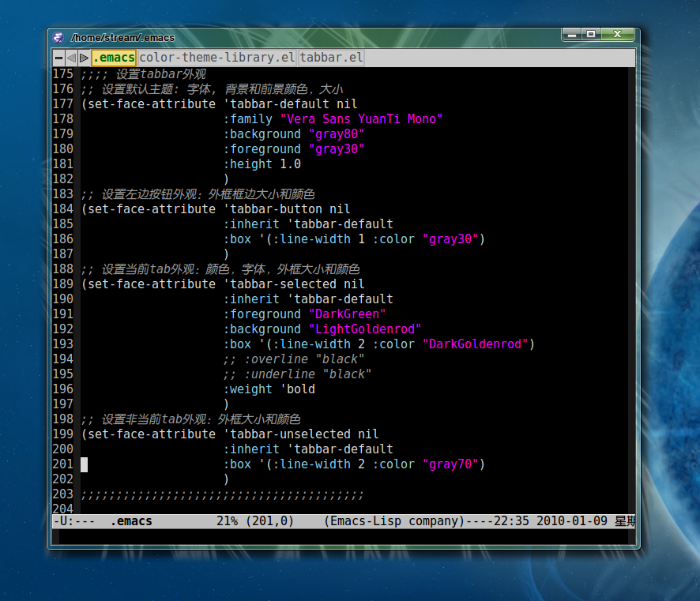The image size is (700, 601).
Task: Click the 22:35 2010-01-09 time display
Action: [x=551, y=521]
